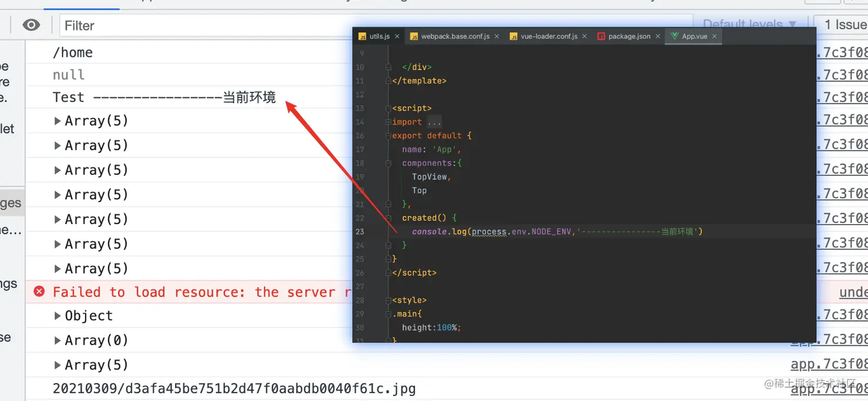The width and height of the screenshot is (868, 401).
Task: Click the export default keyword line
Action: pos(432,136)
